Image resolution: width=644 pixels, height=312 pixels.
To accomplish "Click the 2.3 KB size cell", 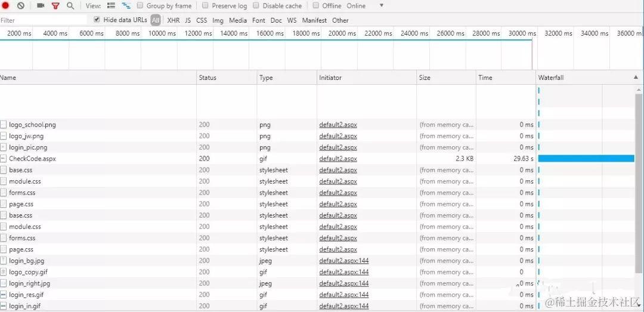I will click(x=464, y=159).
